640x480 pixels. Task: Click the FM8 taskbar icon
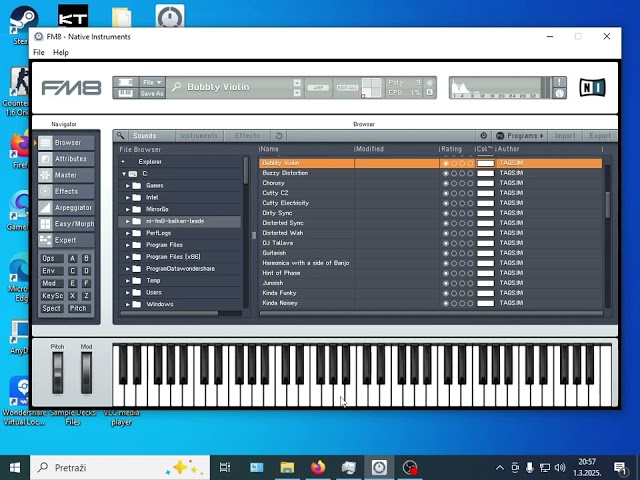click(x=379, y=467)
